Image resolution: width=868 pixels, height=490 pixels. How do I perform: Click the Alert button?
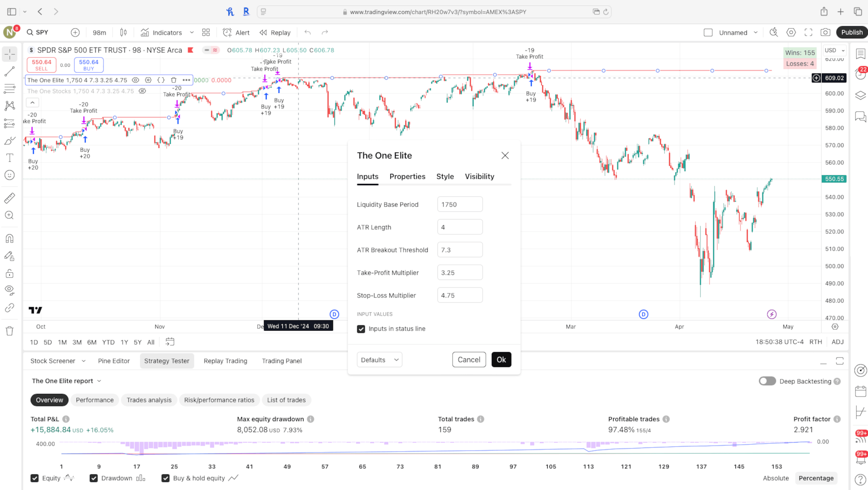pyautogui.click(x=236, y=33)
